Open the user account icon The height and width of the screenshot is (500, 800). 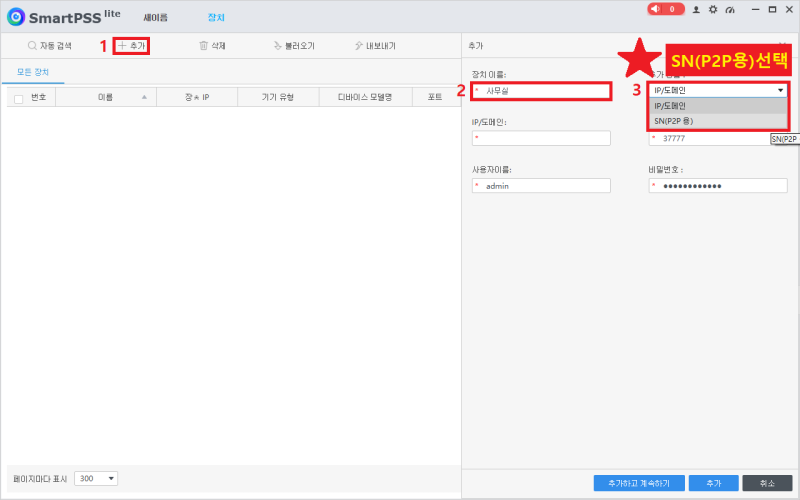(x=696, y=9)
